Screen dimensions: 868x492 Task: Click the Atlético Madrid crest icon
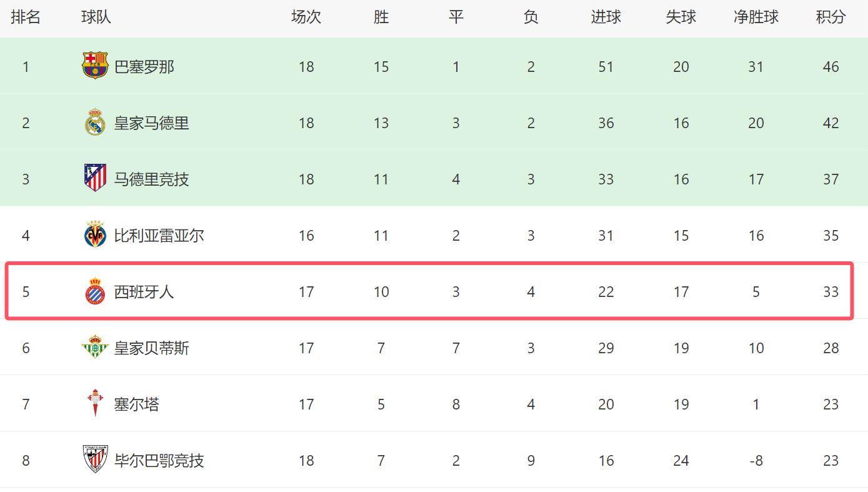(95, 178)
